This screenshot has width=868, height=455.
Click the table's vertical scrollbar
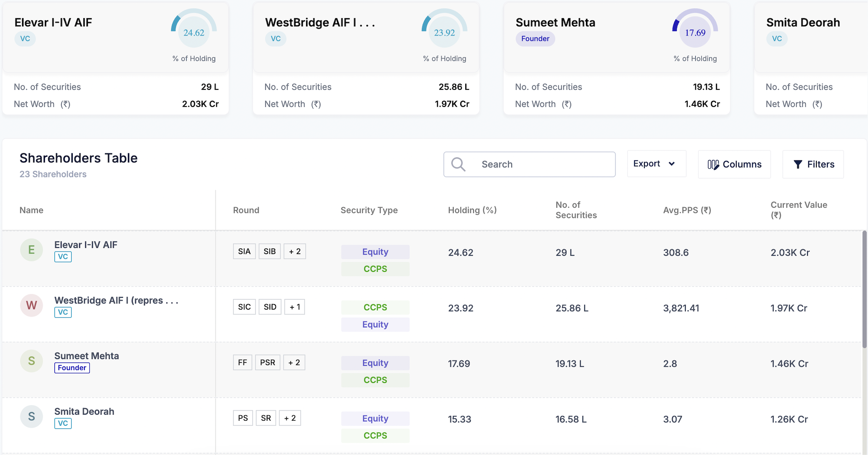[x=864, y=289]
